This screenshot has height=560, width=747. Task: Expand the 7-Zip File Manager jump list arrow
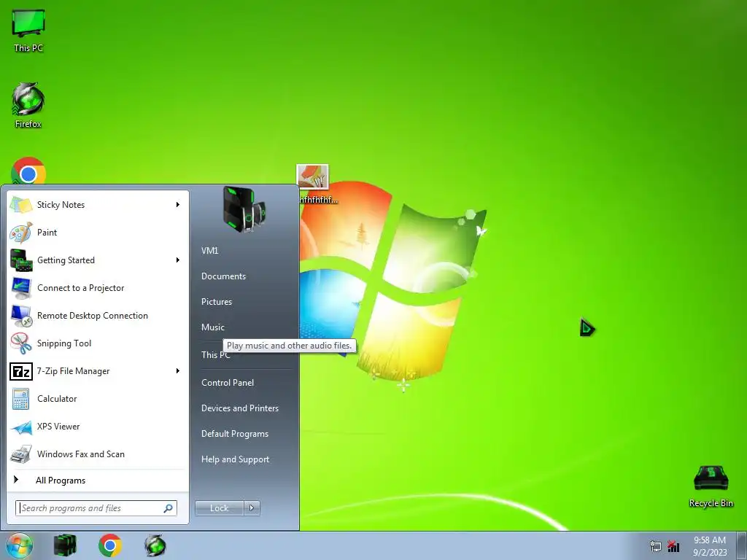tap(178, 371)
